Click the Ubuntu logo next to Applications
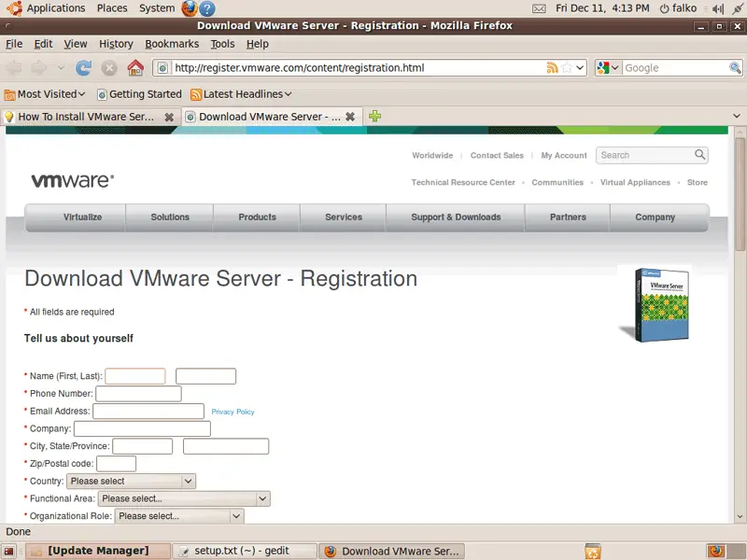This screenshot has width=747, height=560. (x=15, y=8)
